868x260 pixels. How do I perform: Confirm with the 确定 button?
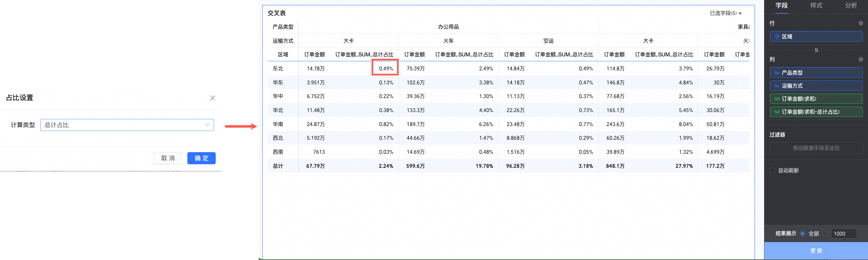pos(201,158)
